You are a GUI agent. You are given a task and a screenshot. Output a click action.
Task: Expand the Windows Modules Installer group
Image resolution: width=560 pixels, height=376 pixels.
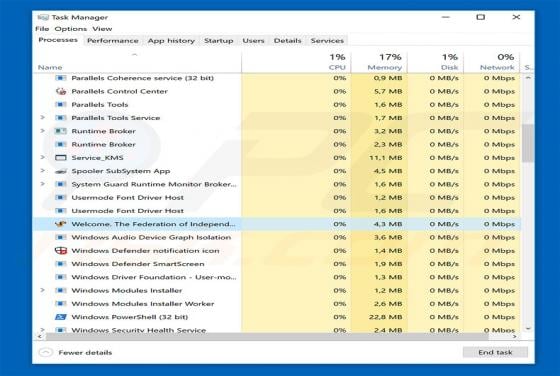point(42,290)
